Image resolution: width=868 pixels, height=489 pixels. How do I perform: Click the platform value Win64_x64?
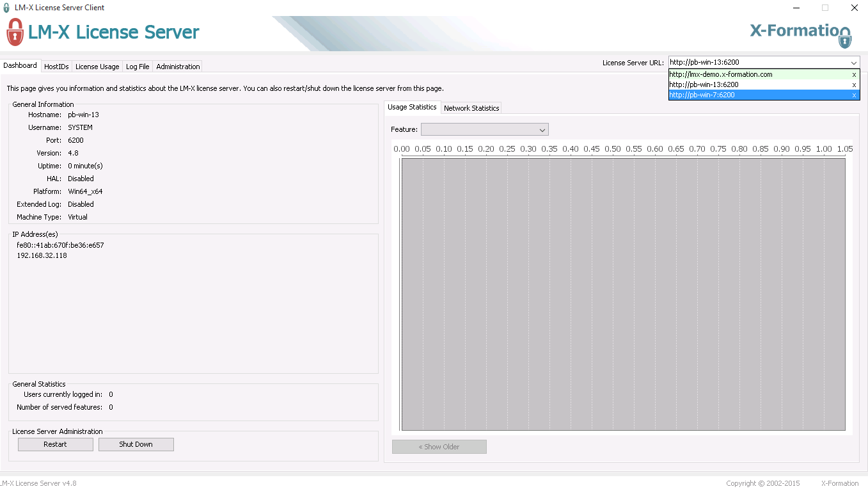coord(85,191)
